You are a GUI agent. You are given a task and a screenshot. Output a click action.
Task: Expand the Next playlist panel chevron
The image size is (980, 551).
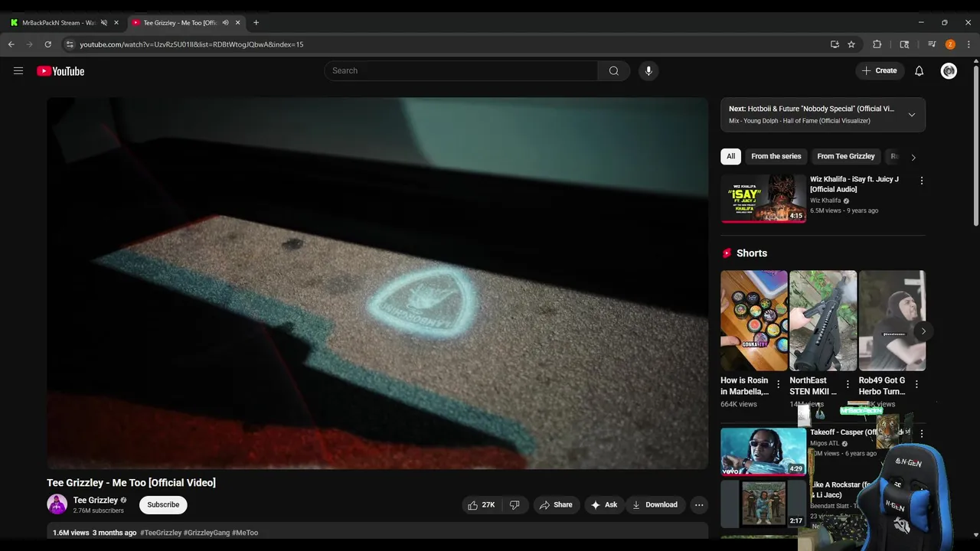click(x=911, y=115)
